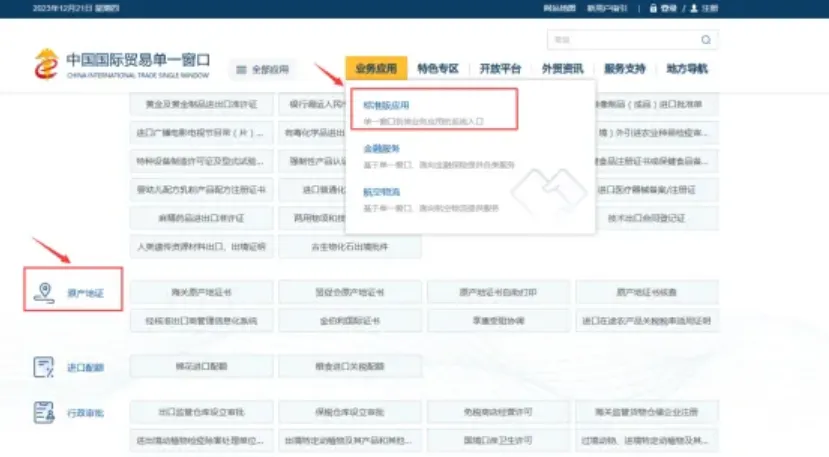Click the lock icon beside 登录
The image size is (829, 457).
click(x=653, y=8)
